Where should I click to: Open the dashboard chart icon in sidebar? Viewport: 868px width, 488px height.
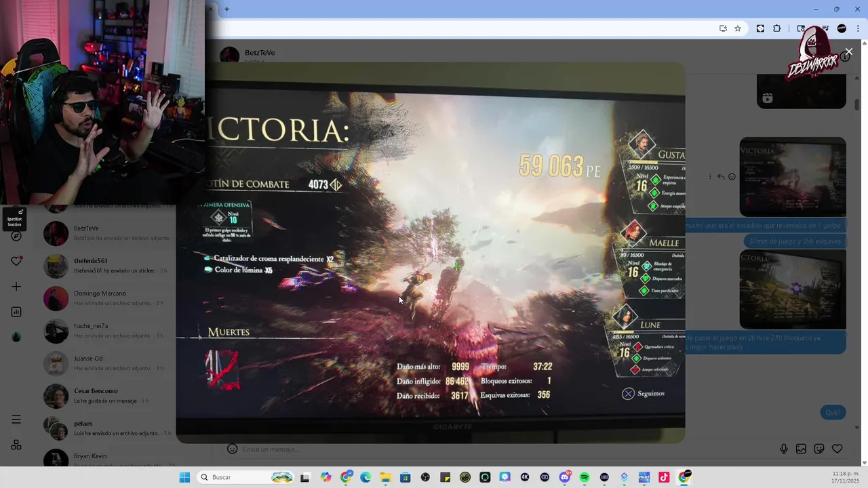16,312
